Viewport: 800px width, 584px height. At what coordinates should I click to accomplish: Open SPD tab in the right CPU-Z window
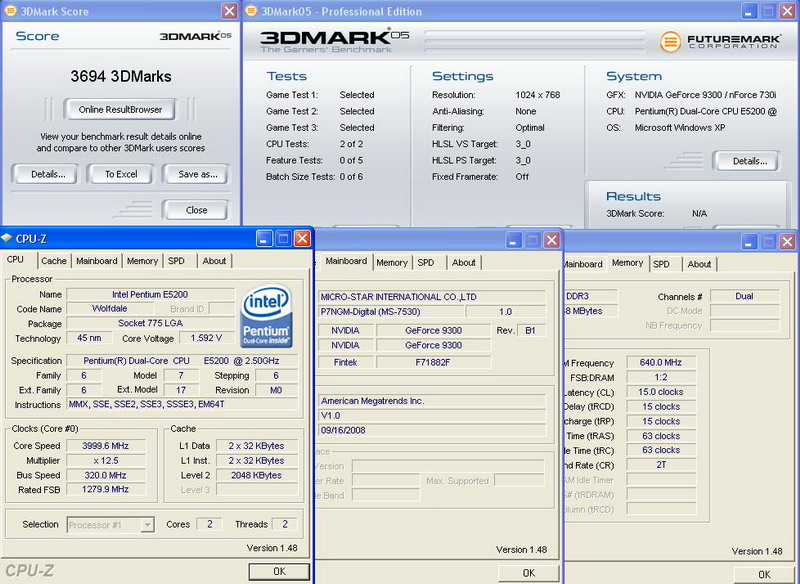pyautogui.click(x=661, y=264)
